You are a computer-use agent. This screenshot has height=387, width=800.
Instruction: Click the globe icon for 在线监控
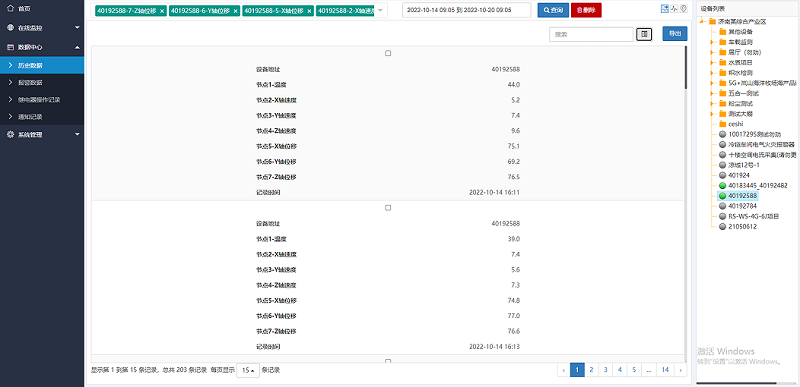coord(10,27)
